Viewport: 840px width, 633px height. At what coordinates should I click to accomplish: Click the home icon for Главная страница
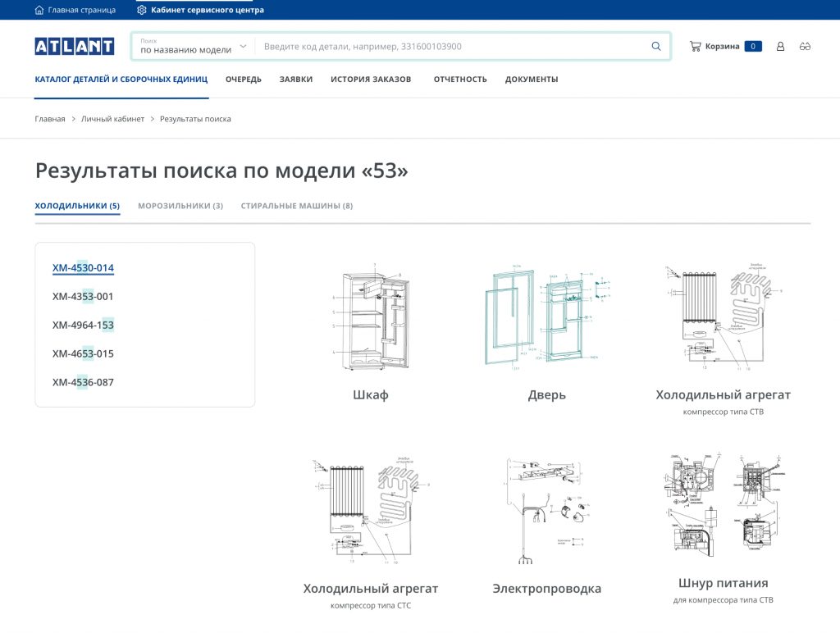39,10
